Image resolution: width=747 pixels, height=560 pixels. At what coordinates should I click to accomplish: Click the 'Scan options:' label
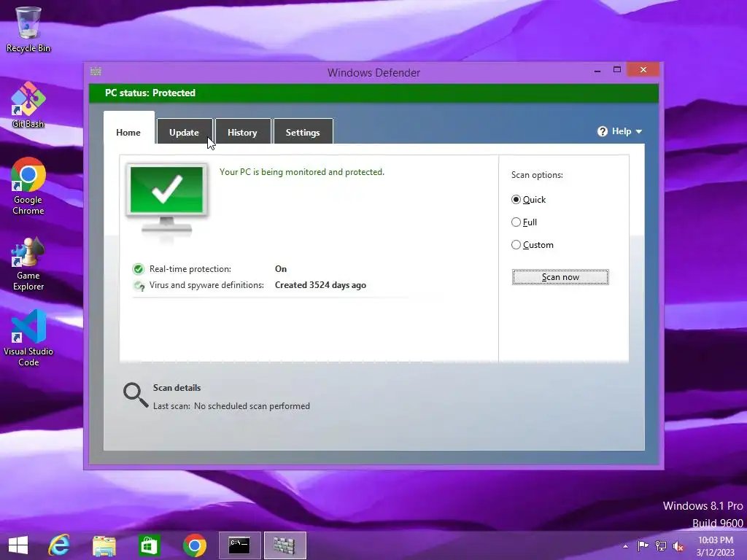pyautogui.click(x=537, y=175)
